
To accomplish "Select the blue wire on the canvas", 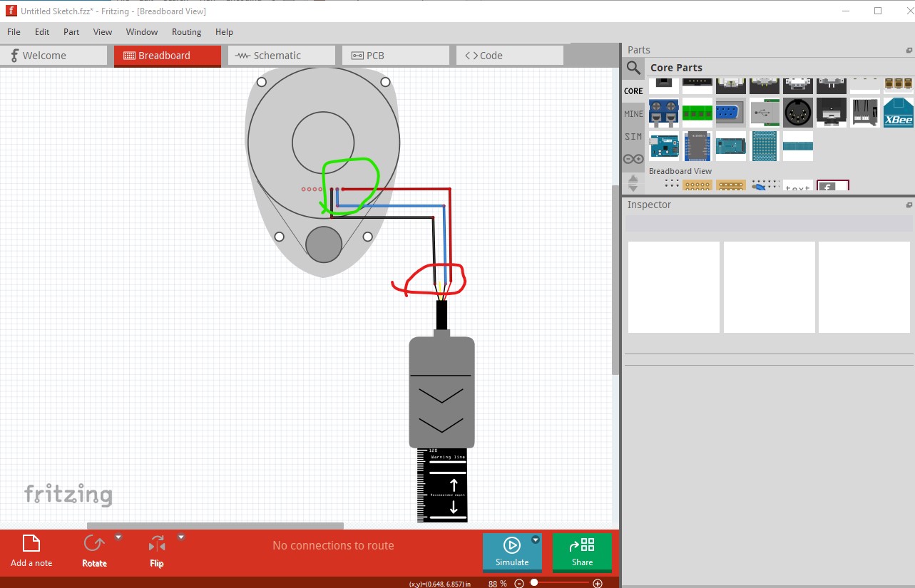I will (392, 207).
